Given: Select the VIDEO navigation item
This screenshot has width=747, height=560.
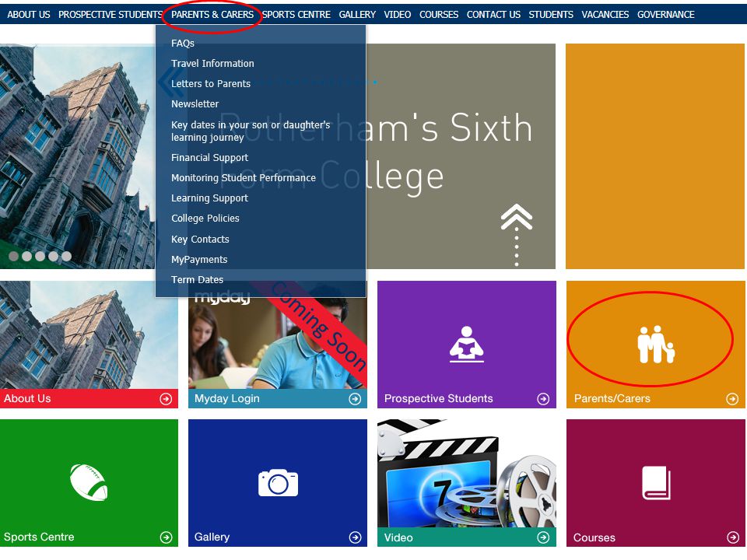Looking at the screenshot, I should (398, 15).
